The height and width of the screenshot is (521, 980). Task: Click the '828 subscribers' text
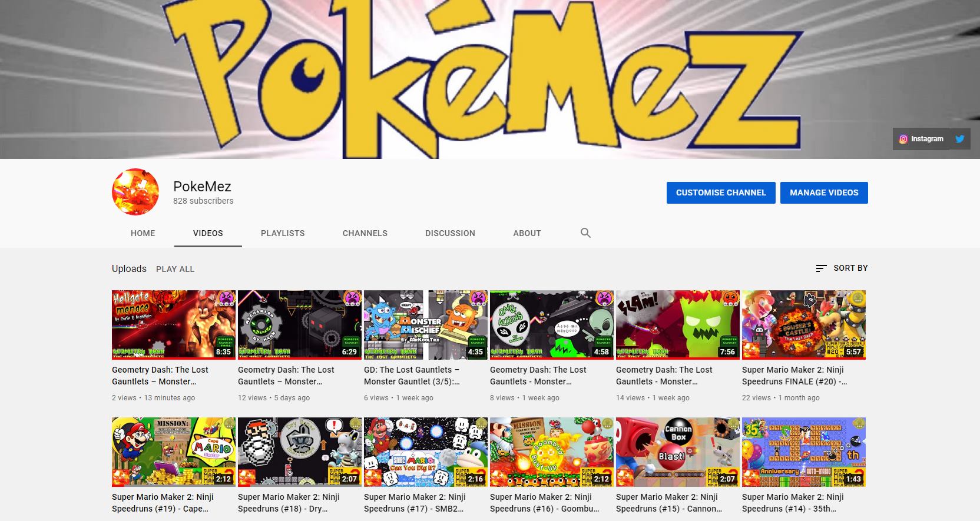point(203,201)
